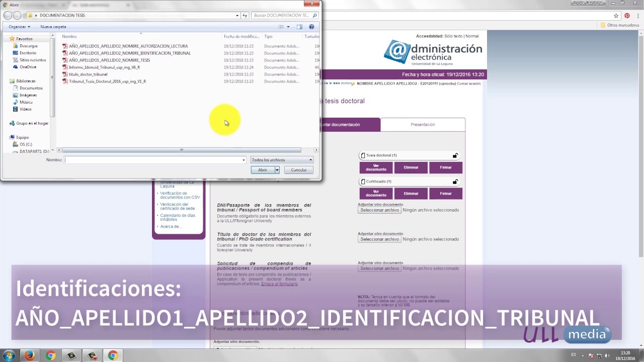Click the ES language indicator in system tray

574,354
